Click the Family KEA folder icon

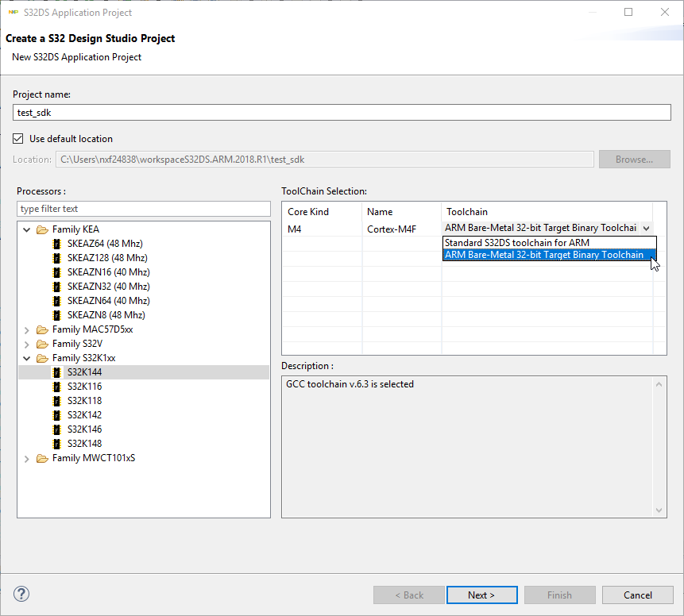tap(42, 229)
